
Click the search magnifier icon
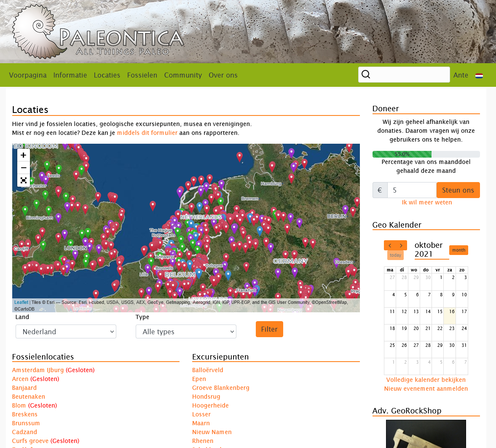click(x=366, y=75)
